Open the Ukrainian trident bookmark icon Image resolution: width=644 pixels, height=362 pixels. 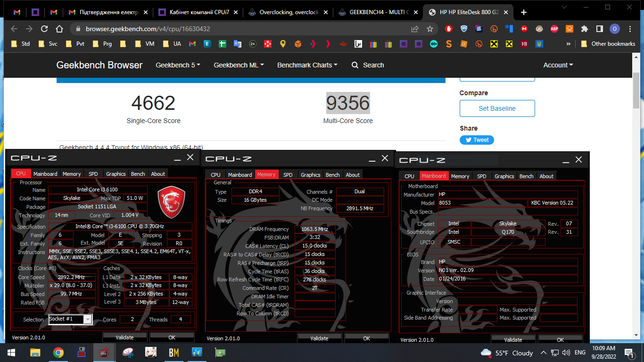(539, 44)
